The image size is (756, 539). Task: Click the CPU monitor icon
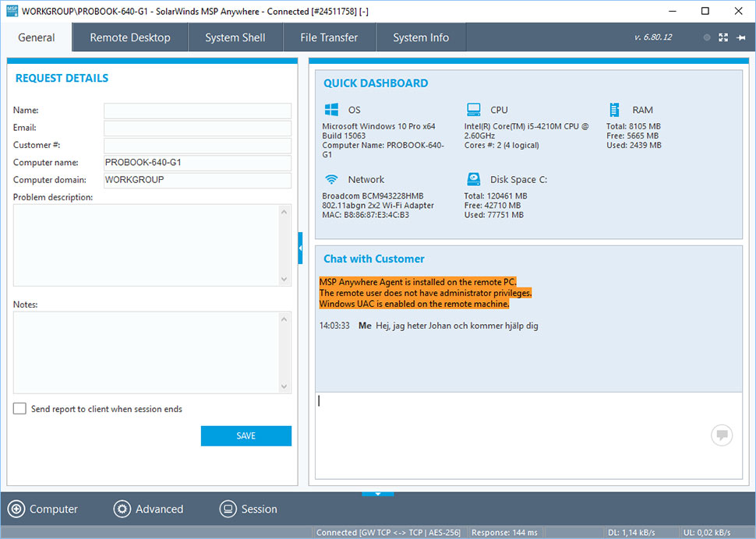(473, 110)
